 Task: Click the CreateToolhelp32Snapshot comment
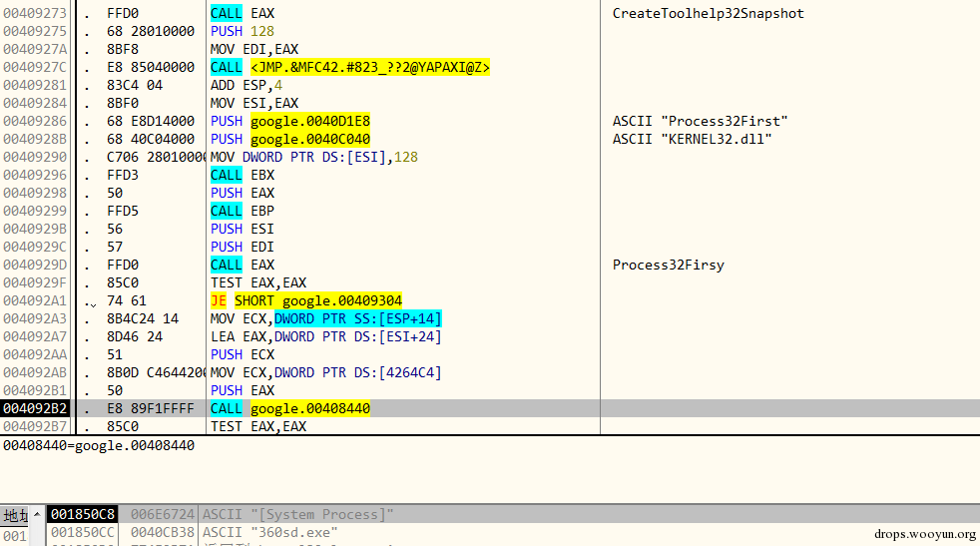click(x=709, y=13)
